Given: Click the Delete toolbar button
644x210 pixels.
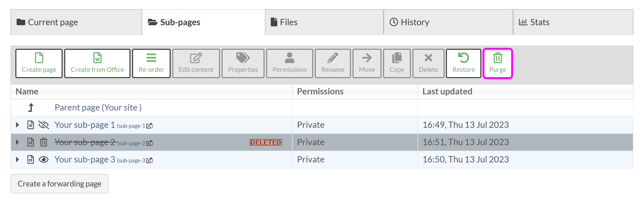Looking at the screenshot, I should tap(428, 63).
